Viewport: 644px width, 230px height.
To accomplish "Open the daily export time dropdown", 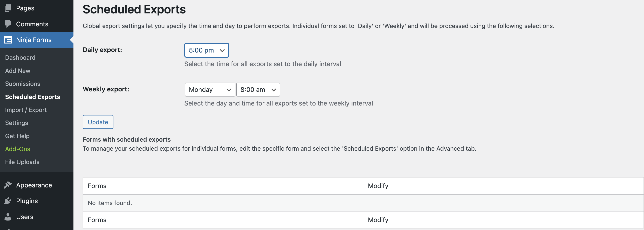I will click(206, 50).
